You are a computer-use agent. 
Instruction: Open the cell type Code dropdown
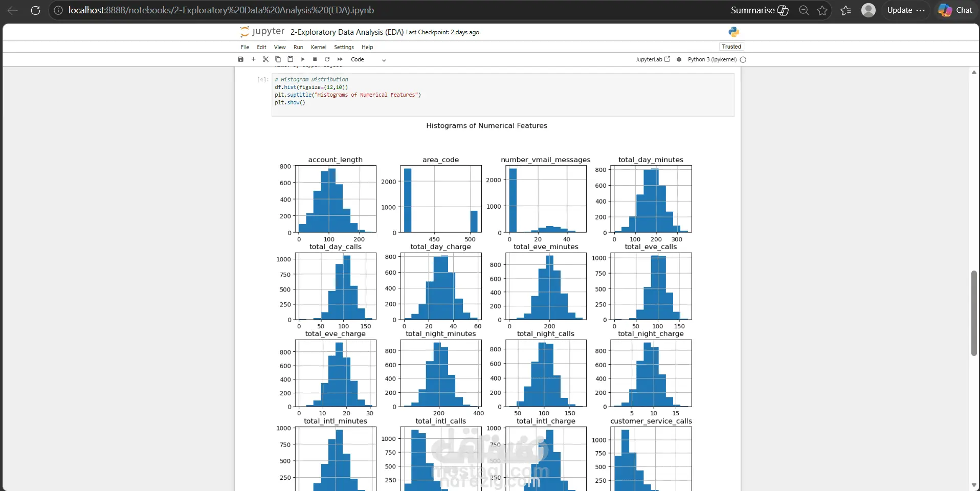click(368, 59)
